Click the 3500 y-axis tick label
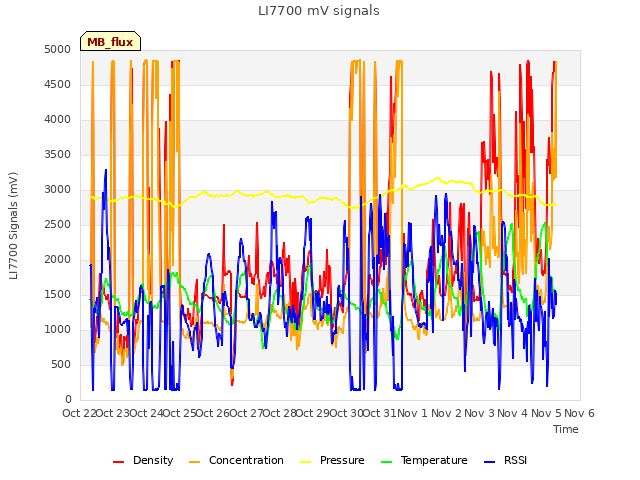The width and height of the screenshot is (640, 480). click(x=58, y=155)
